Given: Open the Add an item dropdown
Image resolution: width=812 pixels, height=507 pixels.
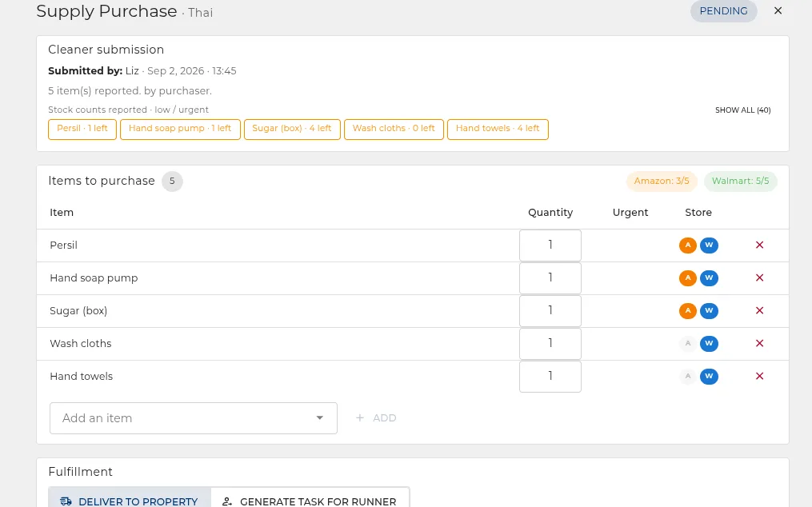Looking at the screenshot, I should tap(193, 418).
